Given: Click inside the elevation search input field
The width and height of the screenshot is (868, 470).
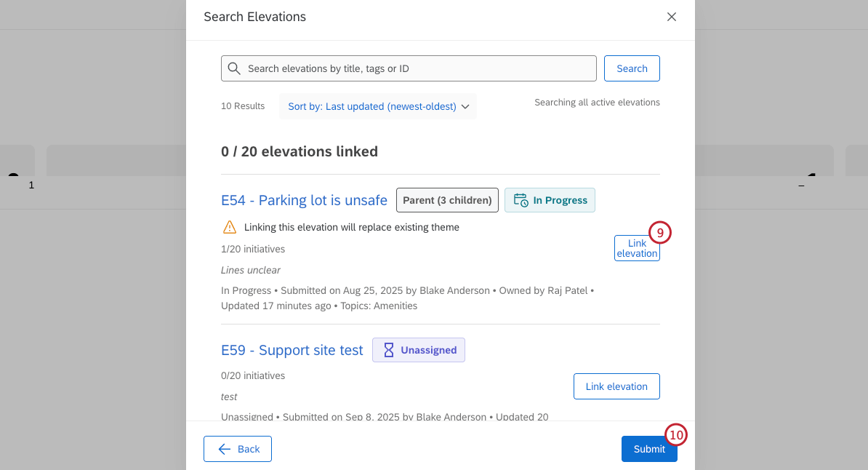Looking at the screenshot, I should (x=407, y=68).
